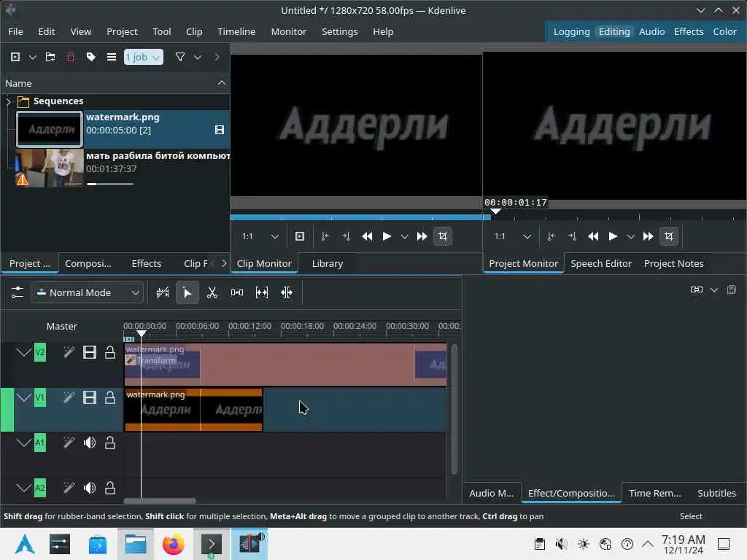Mute audio track A1

tap(90, 443)
